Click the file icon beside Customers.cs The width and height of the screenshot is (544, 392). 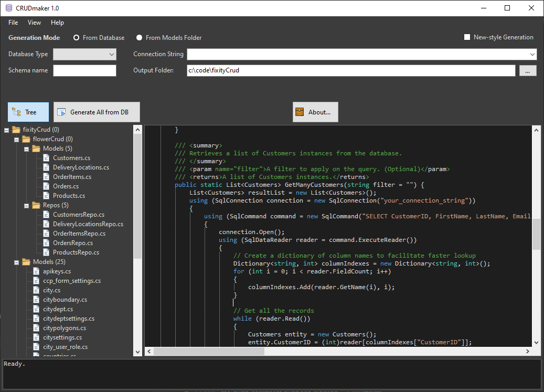tap(47, 157)
